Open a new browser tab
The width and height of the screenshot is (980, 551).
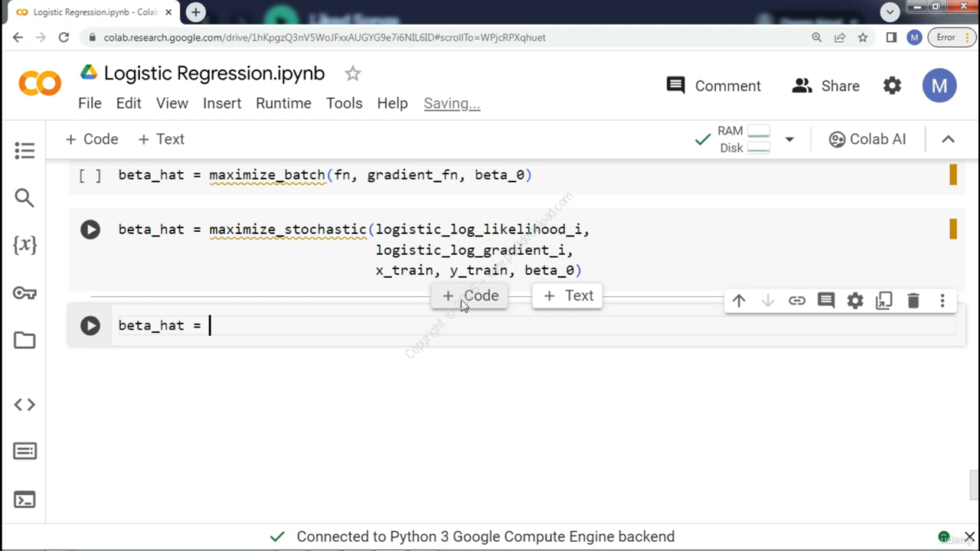point(196,12)
